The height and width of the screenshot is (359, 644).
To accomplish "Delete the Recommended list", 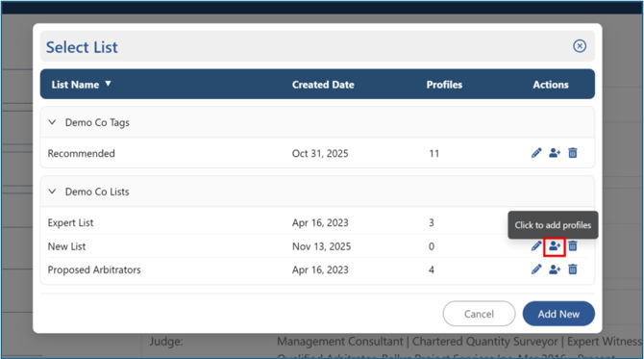I will coord(573,153).
